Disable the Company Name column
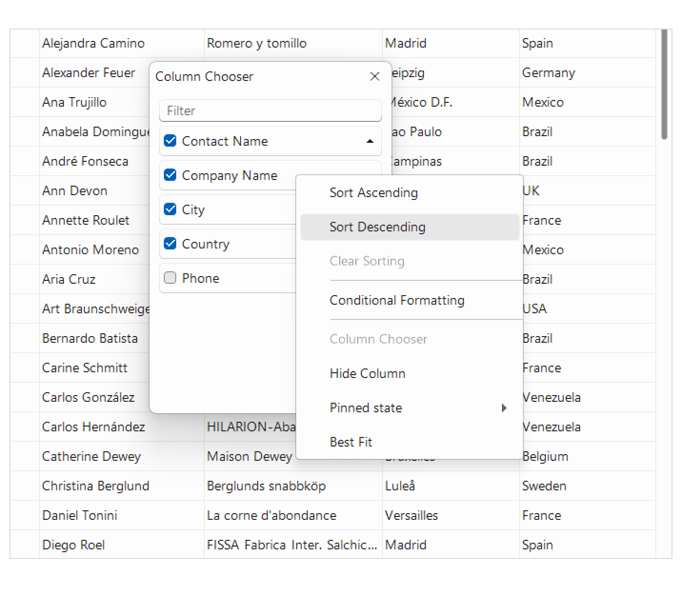Screen dimensions: 682x616 pyautogui.click(x=170, y=175)
